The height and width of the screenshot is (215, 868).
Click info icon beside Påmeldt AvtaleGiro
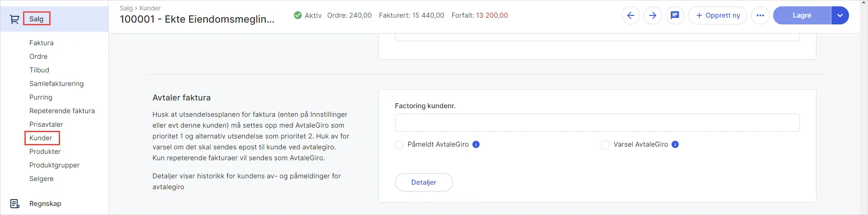(476, 144)
